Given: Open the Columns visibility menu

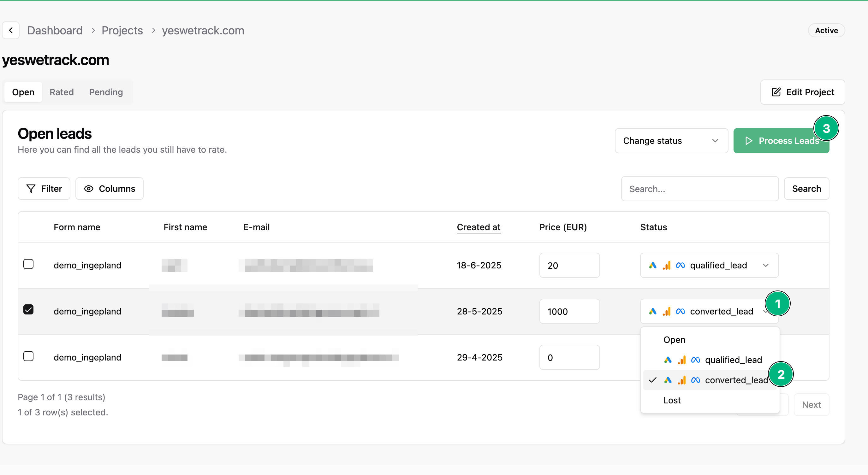Looking at the screenshot, I should [109, 189].
